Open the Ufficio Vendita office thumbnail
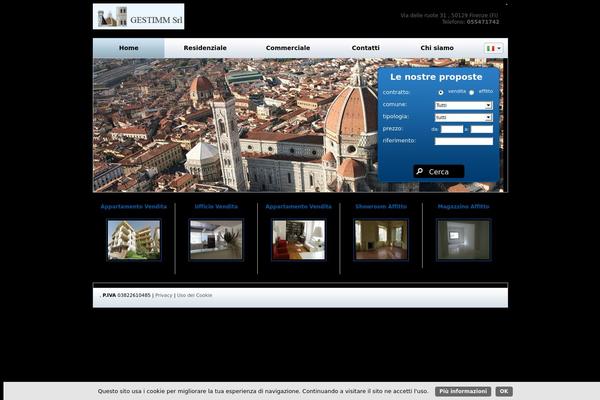 click(x=216, y=240)
